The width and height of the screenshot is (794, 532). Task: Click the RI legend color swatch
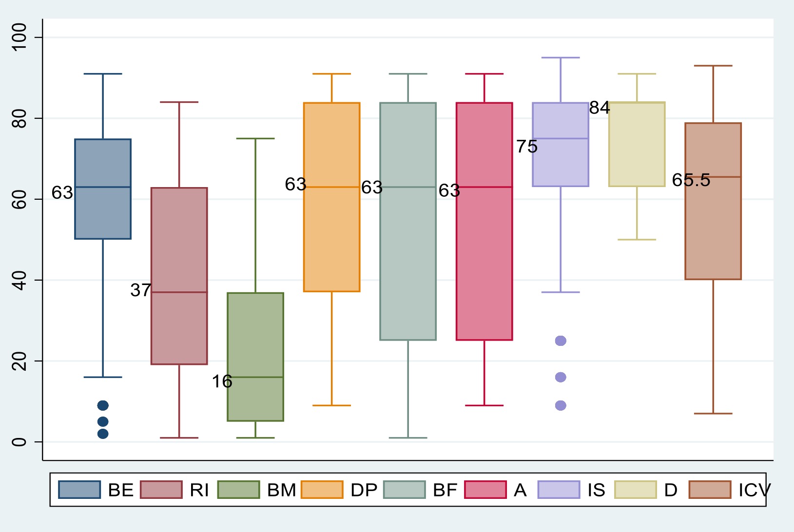point(161,490)
